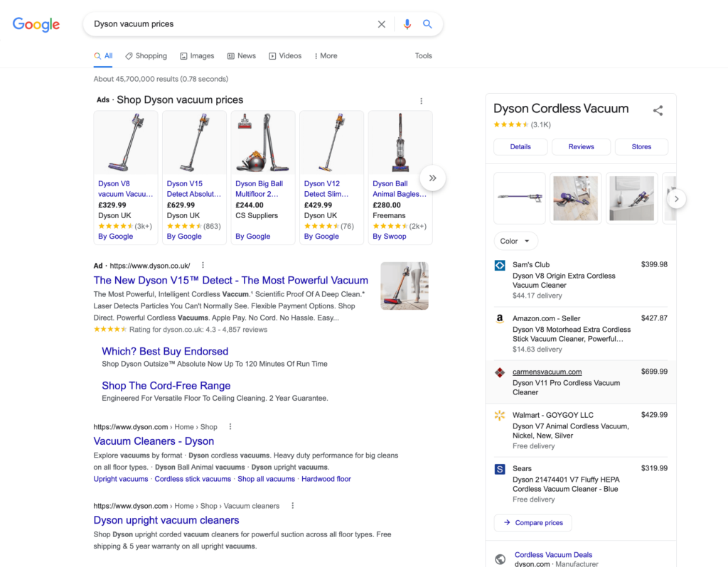Share the Dyson Cordless Vacuum panel

[658, 110]
